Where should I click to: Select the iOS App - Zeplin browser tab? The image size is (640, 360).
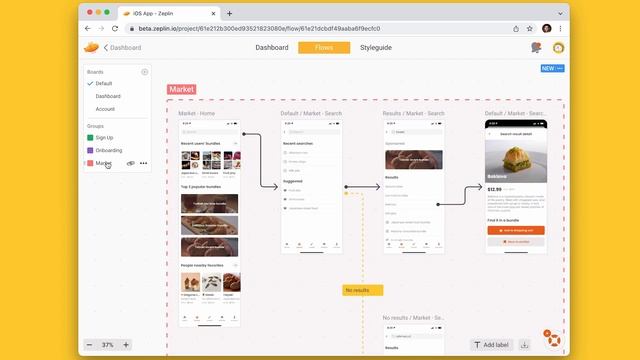pyautogui.click(x=169, y=13)
